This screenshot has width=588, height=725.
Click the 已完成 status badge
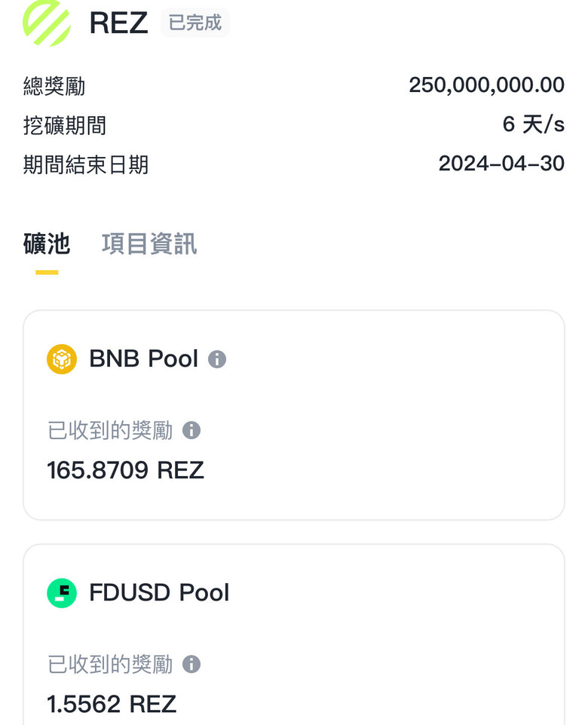(x=195, y=23)
